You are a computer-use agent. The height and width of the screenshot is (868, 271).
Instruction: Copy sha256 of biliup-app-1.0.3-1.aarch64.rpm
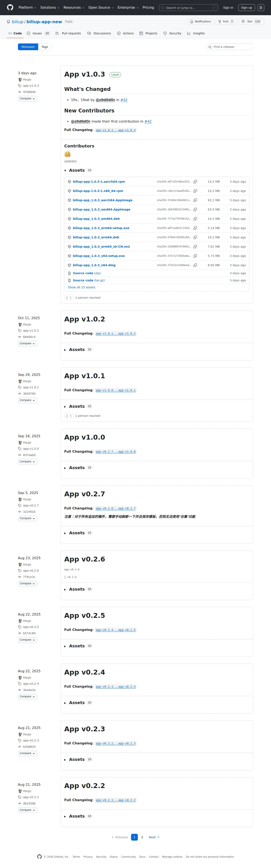[x=195, y=182]
